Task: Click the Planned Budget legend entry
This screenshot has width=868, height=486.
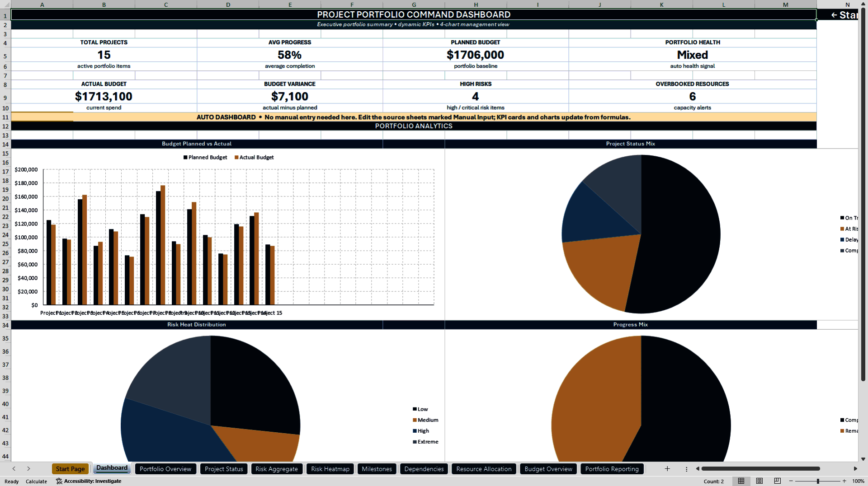Action: tap(205, 157)
